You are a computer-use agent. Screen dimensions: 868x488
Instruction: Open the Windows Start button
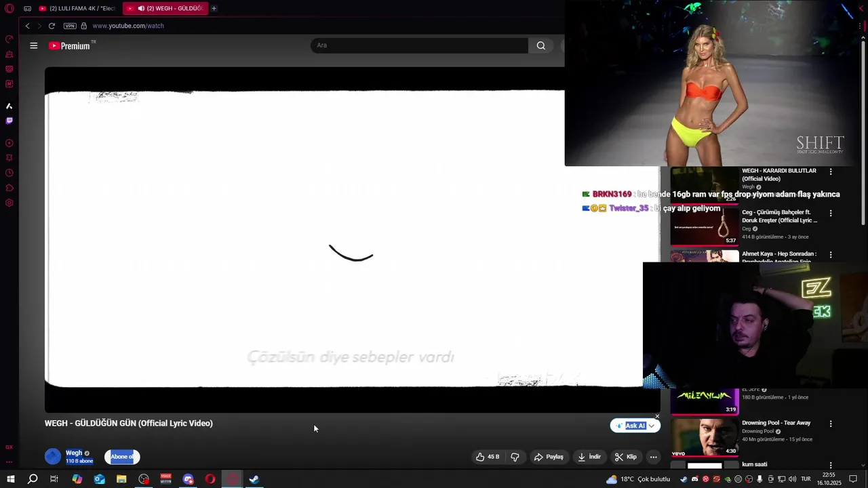tap(10, 479)
